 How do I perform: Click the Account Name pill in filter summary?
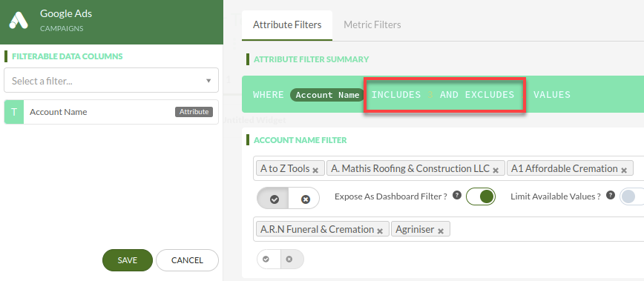point(327,95)
